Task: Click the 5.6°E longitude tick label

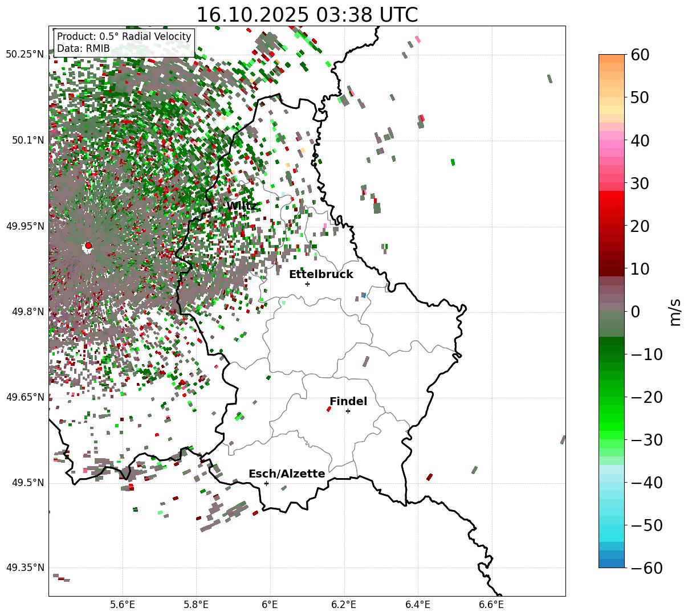Action: tap(123, 605)
